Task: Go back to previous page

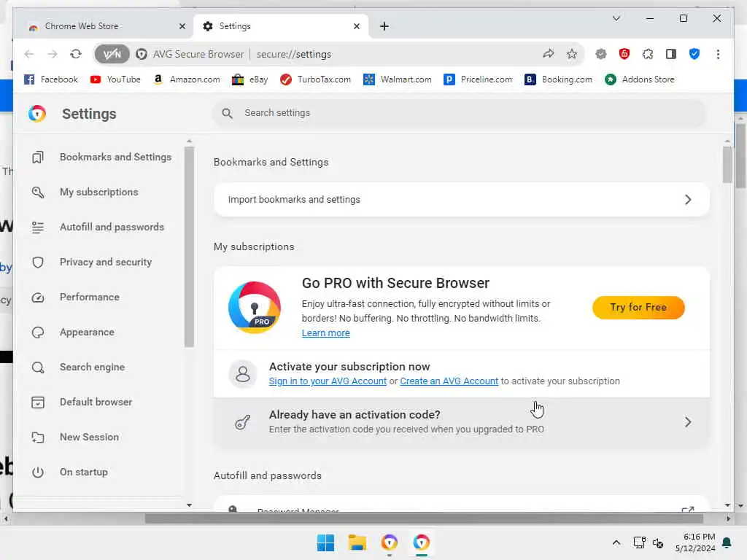Action: coord(29,54)
